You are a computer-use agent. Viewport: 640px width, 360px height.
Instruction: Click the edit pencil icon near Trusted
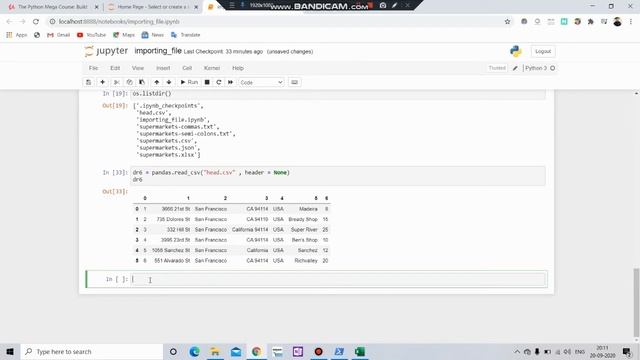tap(515, 68)
